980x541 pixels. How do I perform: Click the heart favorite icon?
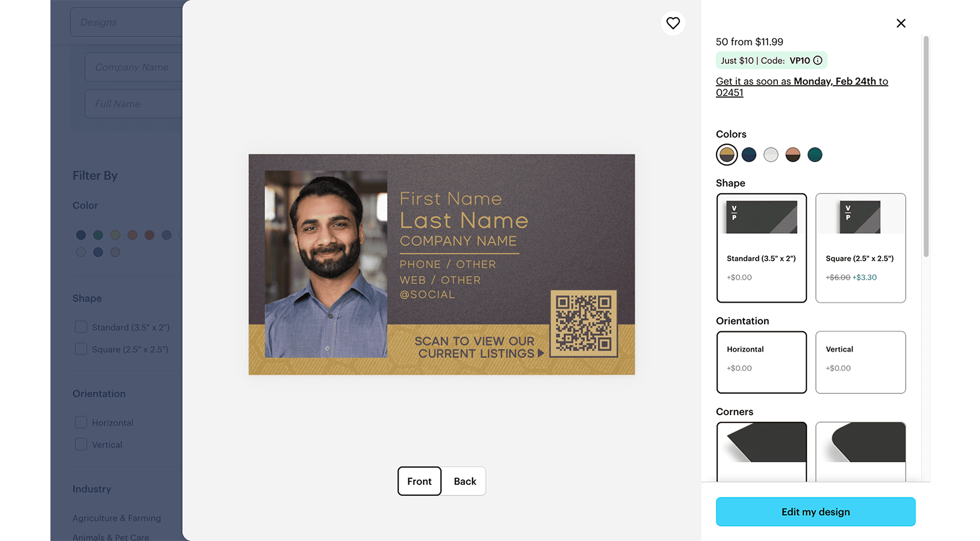pos(673,23)
